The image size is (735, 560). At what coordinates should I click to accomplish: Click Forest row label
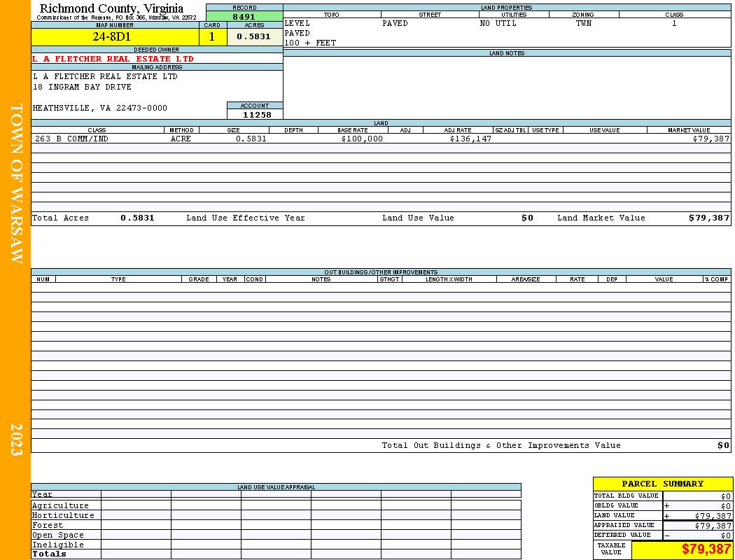(x=48, y=525)
